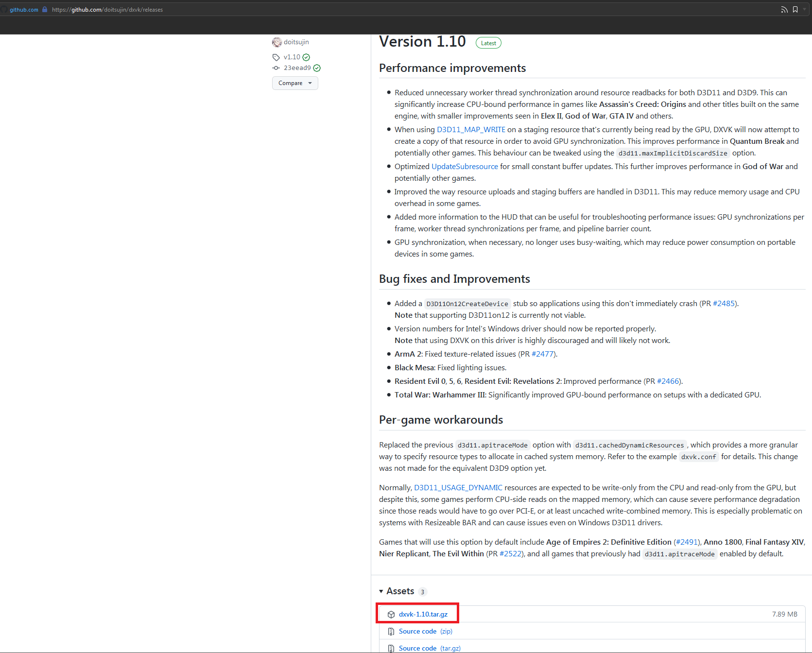Open pull request #2485
Viewport: 812px width, 653px height.
(x=724, y=304)
